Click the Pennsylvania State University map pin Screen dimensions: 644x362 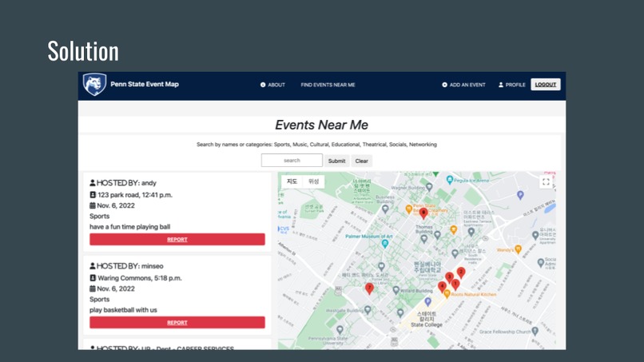pos(340,330)
